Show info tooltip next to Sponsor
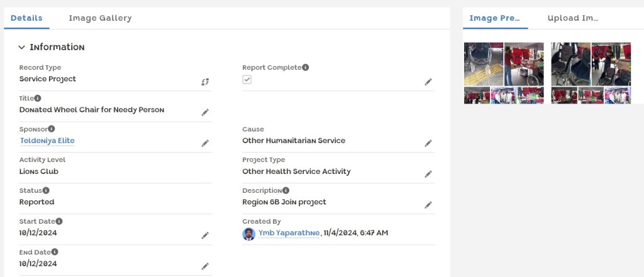Screen dimensions: 644x277 [52, 129]
